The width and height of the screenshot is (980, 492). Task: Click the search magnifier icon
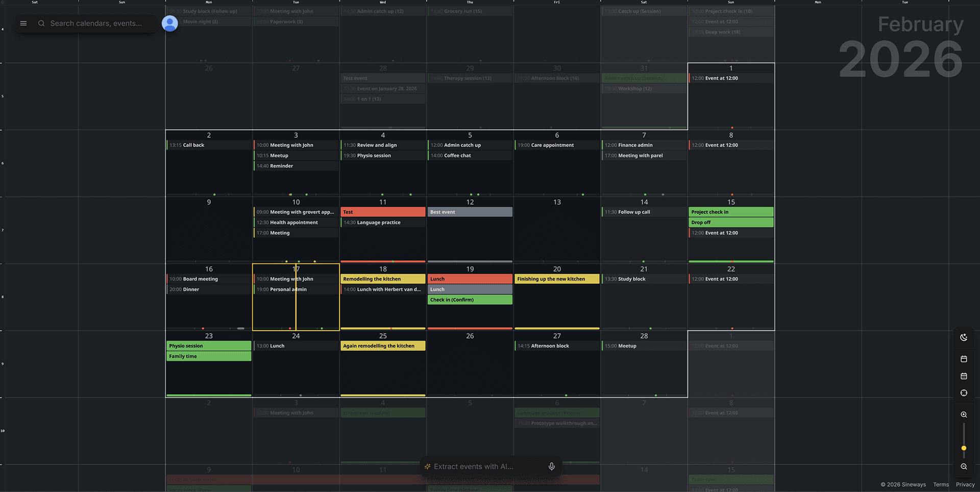pos(41,23)
